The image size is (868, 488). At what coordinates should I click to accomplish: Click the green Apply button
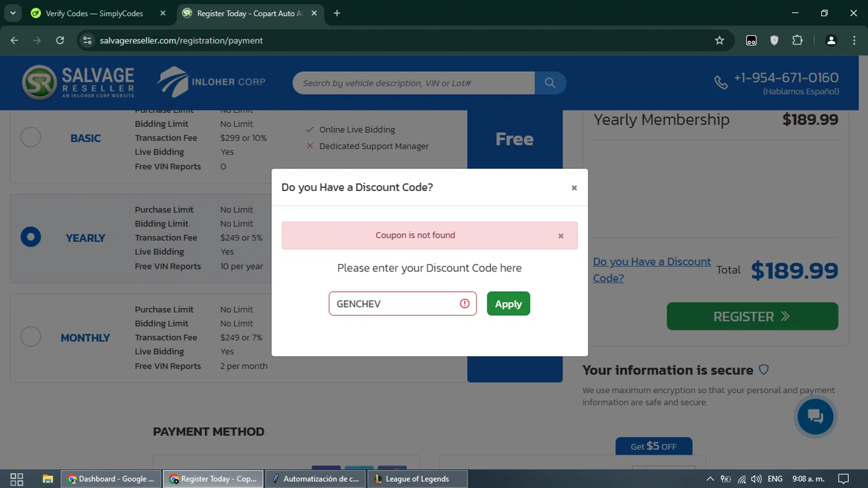click(x=508, y=303)
